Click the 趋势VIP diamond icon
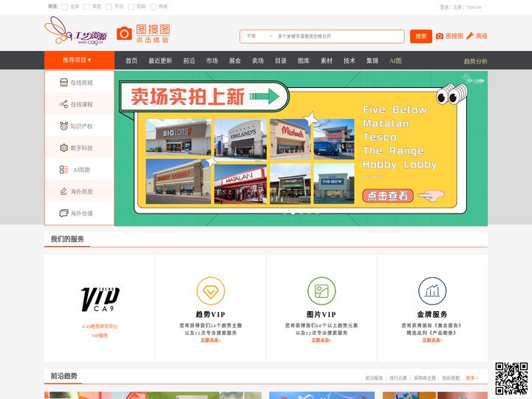This screenshot has height=399, width=532. point(211,291)
